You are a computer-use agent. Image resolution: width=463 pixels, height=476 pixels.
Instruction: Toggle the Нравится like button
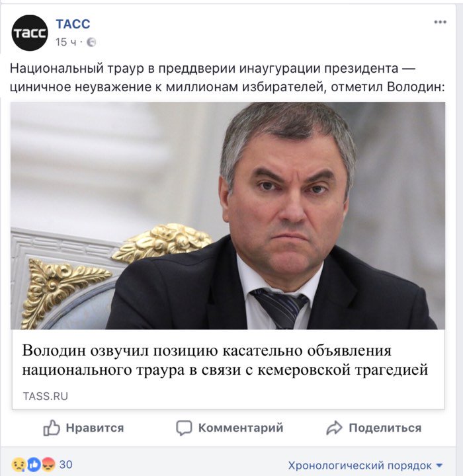(83, 428)
